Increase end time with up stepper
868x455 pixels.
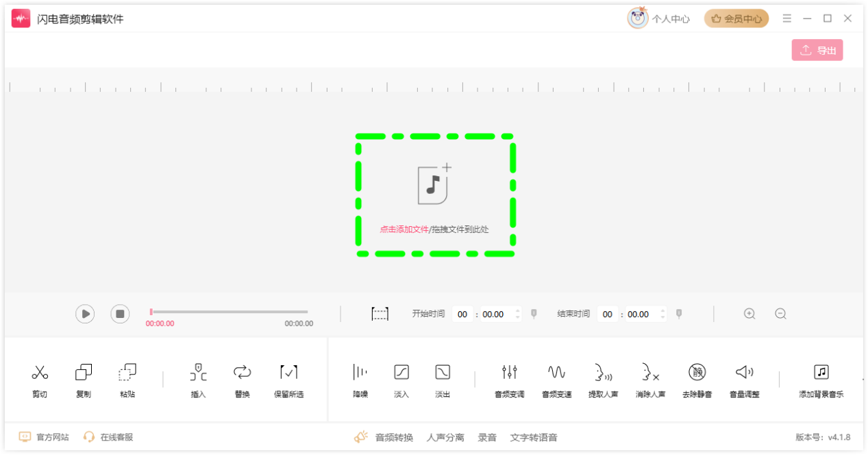click(662, 310)
